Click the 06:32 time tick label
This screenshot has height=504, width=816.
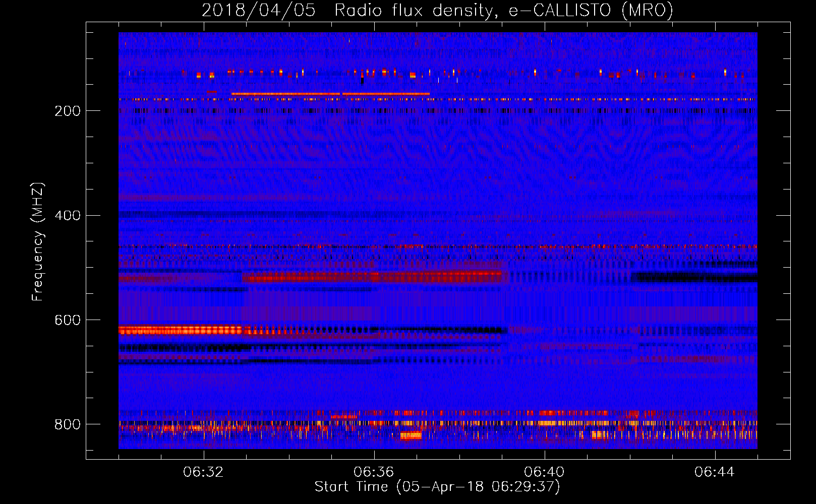(203, 472)
